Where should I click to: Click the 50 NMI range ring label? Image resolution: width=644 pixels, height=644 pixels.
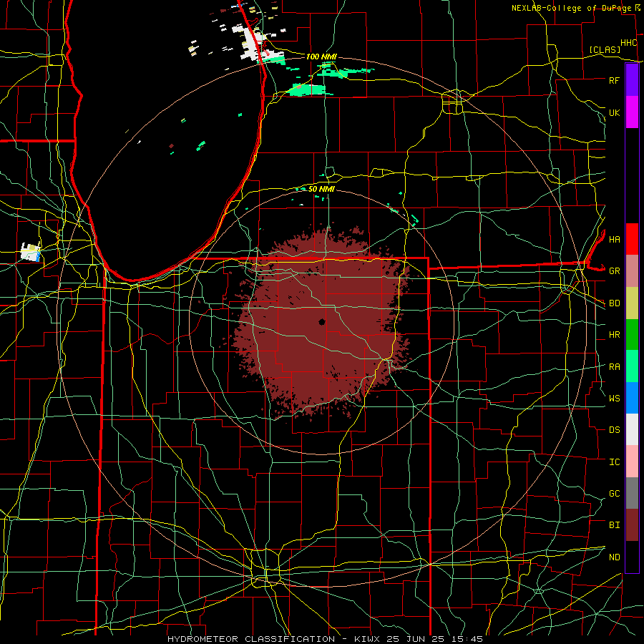tap(321, 189)
